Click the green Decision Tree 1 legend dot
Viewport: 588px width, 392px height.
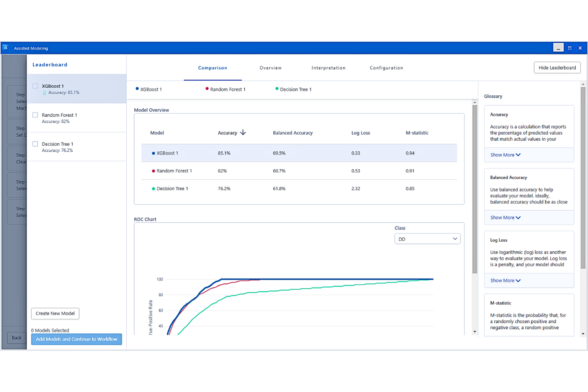pyautogui.click(x=277, y=89)
